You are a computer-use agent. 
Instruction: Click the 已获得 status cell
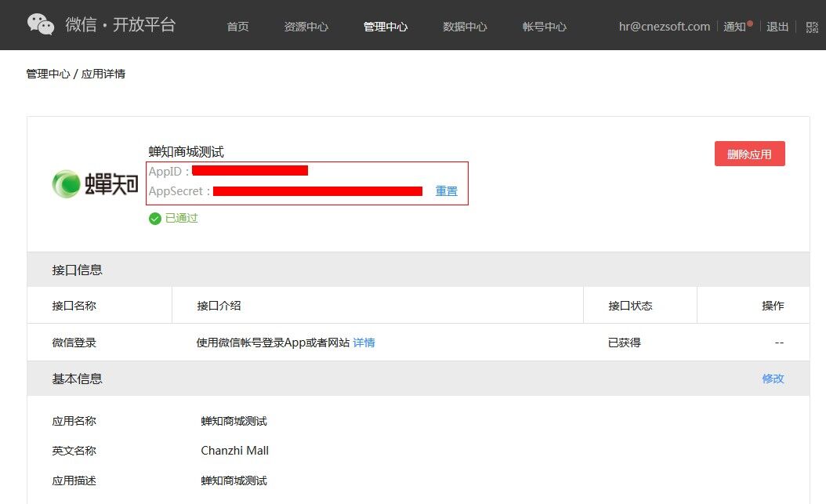(625, 343)
